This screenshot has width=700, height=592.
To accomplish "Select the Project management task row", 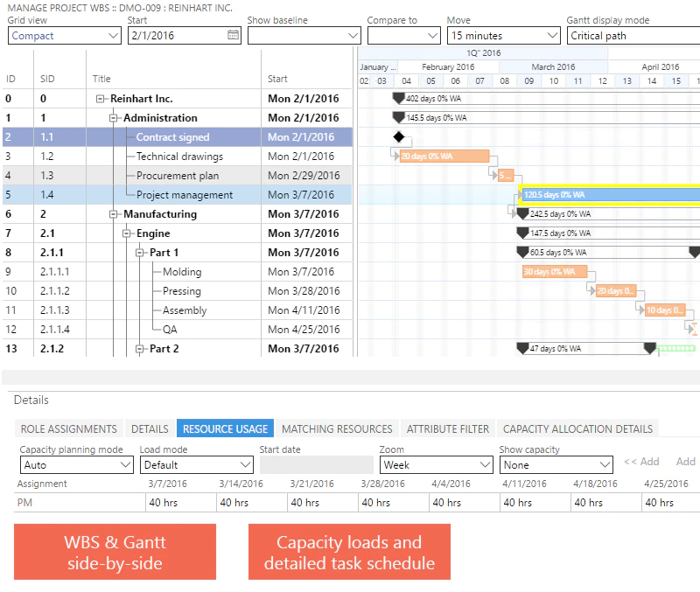I will [178, 195].
